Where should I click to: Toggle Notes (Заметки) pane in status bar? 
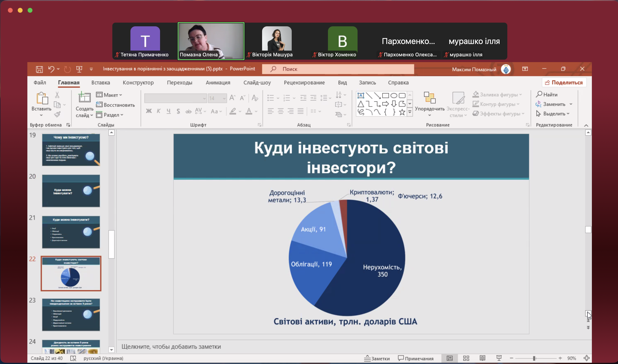click(x=377, y=358)
